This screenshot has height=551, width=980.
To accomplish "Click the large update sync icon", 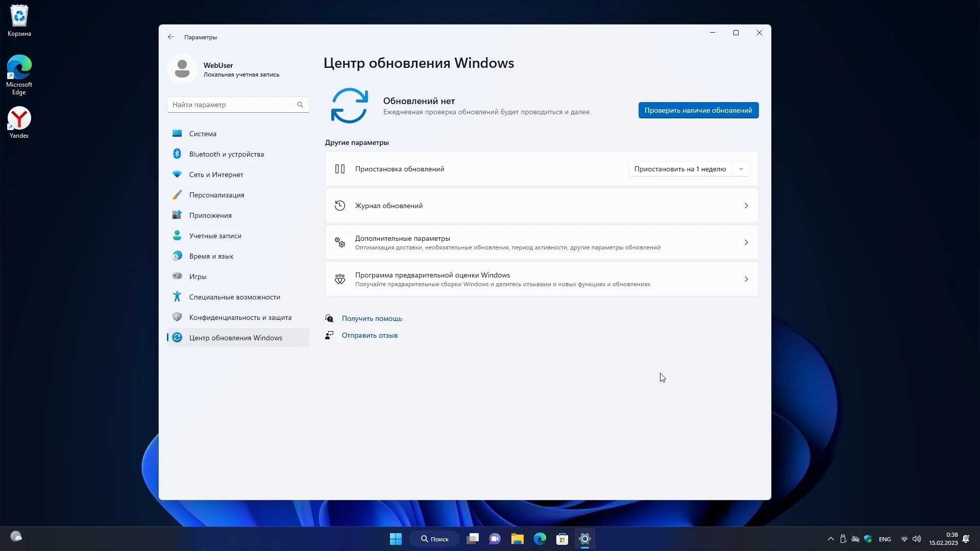I will pyautogui.click(x=350, y=106).
